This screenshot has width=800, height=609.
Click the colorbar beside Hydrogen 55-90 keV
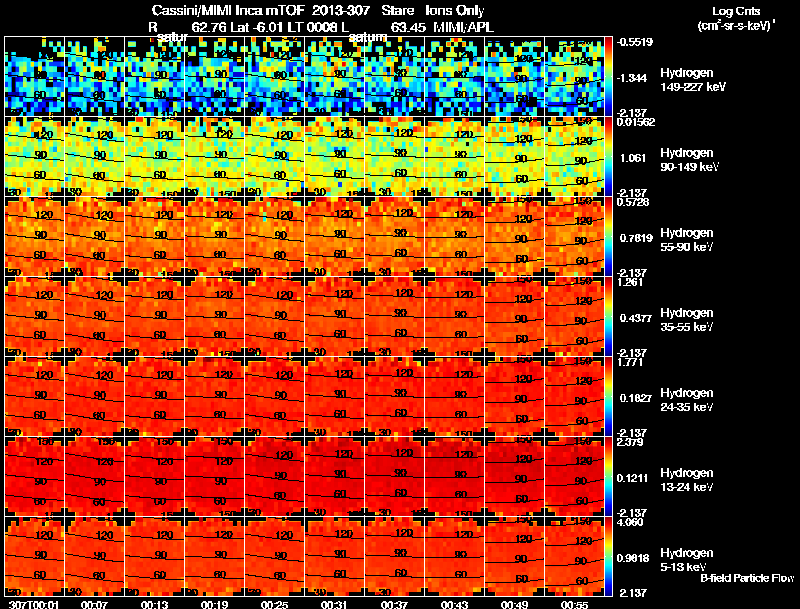608,237
